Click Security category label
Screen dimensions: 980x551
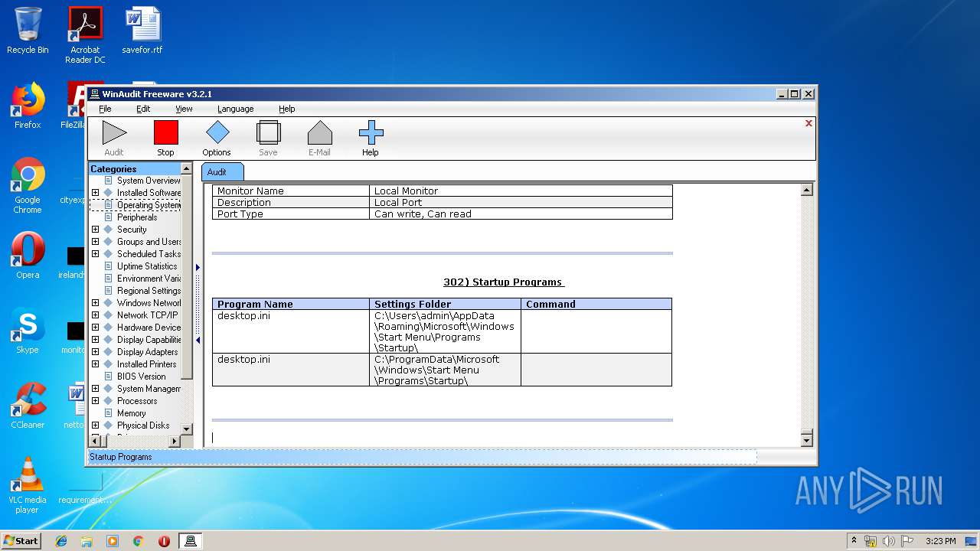[x=132, y=230]
